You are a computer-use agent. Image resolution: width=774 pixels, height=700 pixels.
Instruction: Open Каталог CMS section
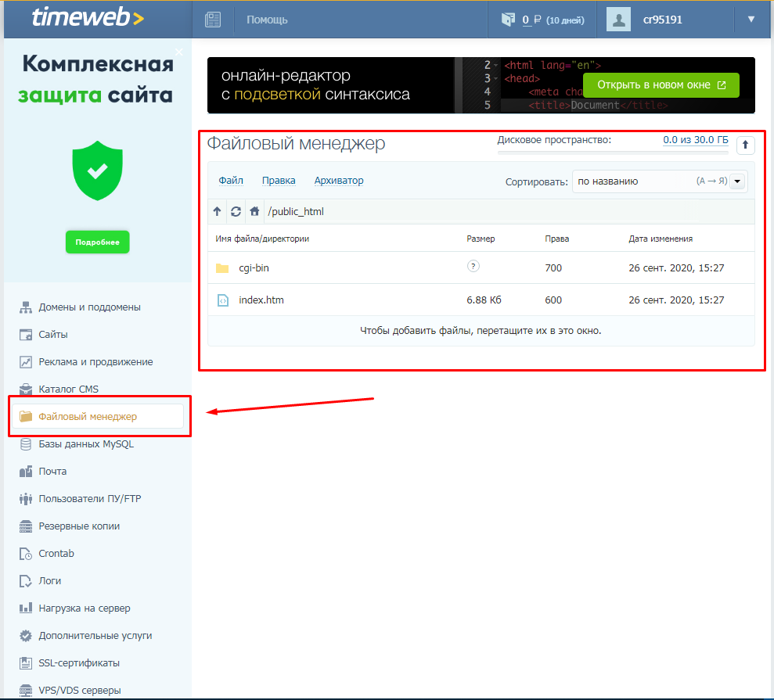68,389
